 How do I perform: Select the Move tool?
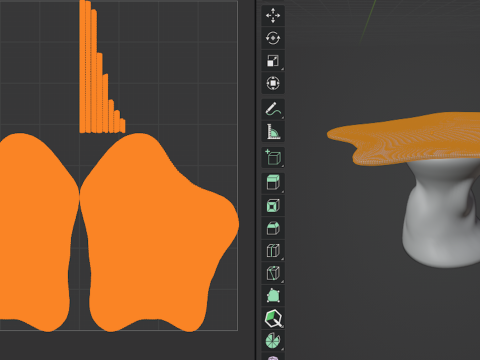pos(273,16)
